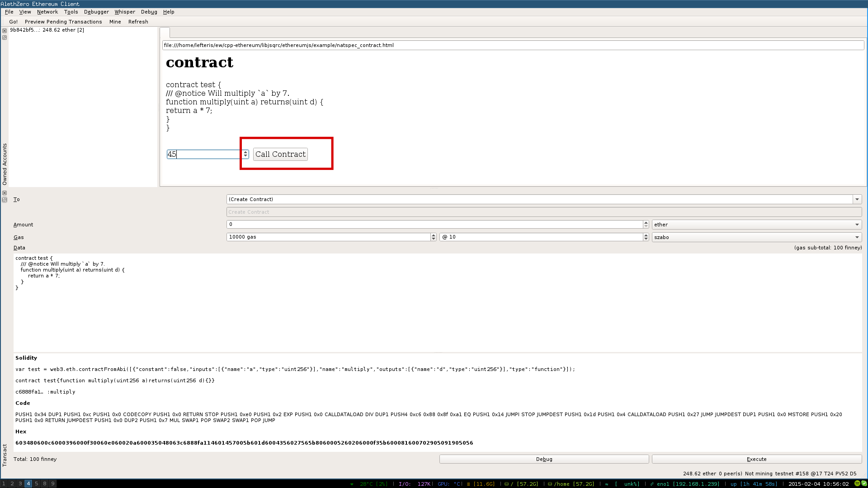Image resolution: width=868 pixels, height=488 pixels.
Task: Edit the multiply function input value 45
Action: point(203,155)
